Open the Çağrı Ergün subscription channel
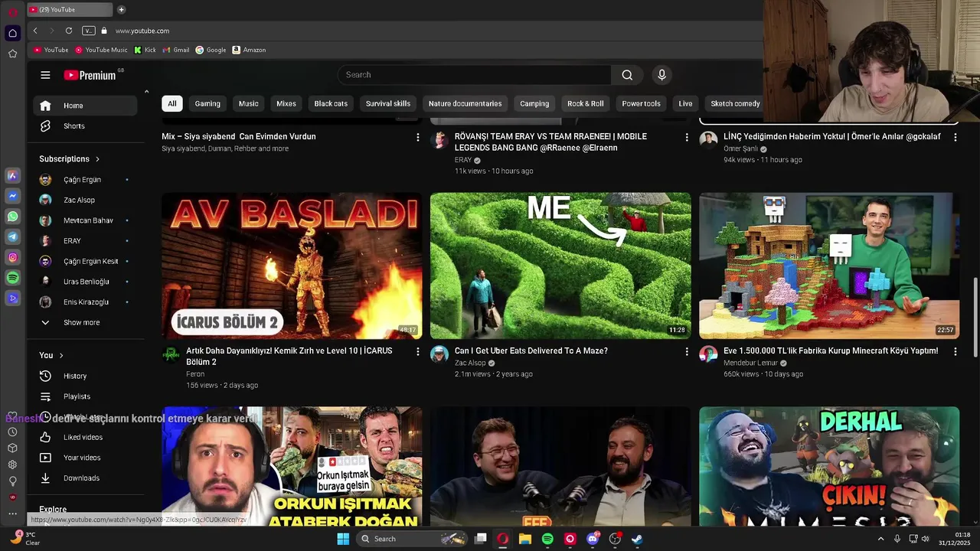The width and height of the screenshot is (980, 551). [84, 180]
